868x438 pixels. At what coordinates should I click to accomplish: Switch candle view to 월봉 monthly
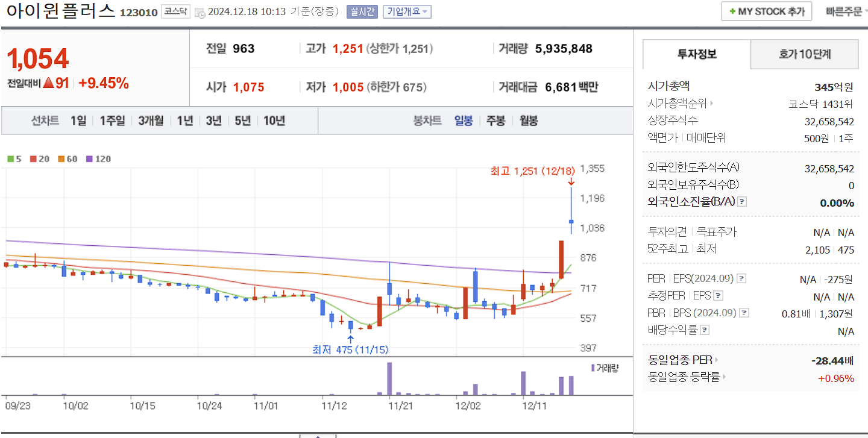528,120
